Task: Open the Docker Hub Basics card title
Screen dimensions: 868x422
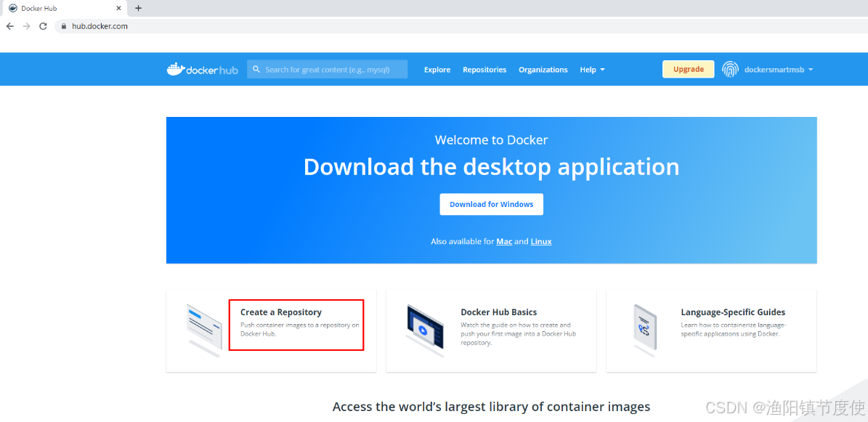Action: coord(499,312)
